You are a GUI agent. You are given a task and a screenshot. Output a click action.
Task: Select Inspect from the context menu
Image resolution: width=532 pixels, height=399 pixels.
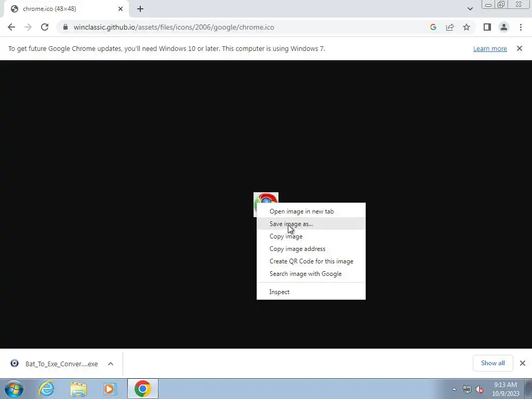point(311,292)
